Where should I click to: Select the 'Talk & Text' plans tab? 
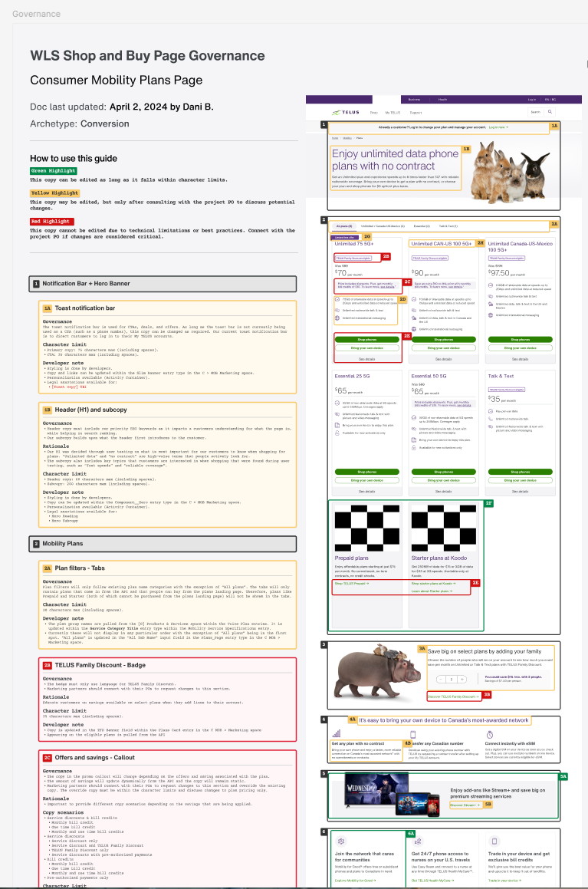[x=448, y=226]
